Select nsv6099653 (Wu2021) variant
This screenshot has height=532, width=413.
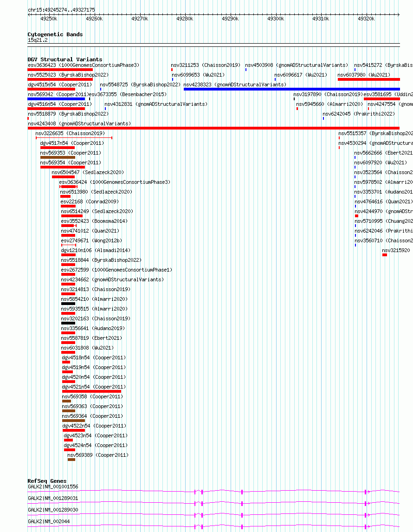198,75
